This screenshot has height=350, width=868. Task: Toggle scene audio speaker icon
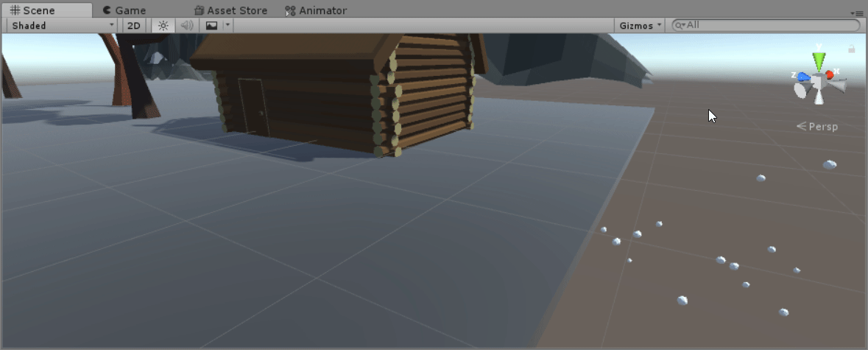click(187, 26)
